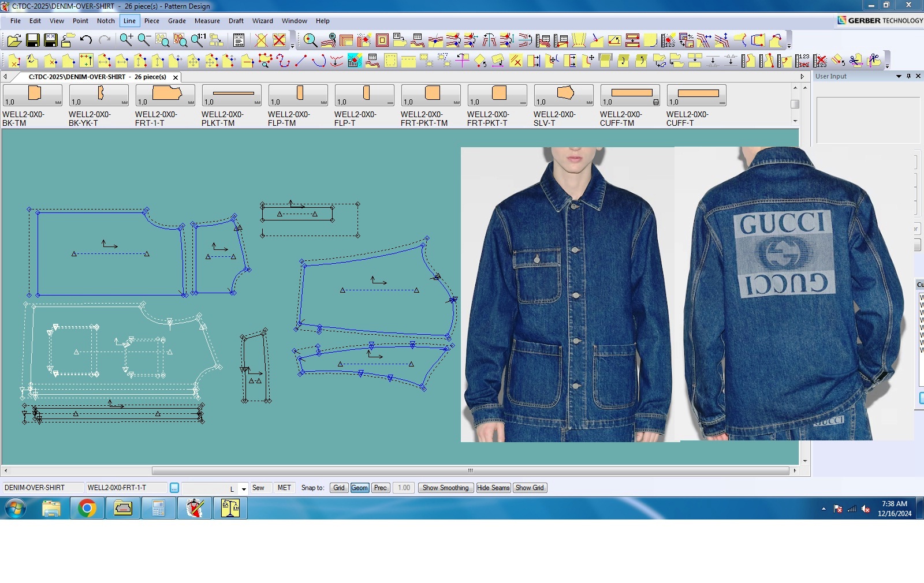Show hidden system tray icons
Image resolution: width=924 pixels, height=583 pixels.
point(824,509)
